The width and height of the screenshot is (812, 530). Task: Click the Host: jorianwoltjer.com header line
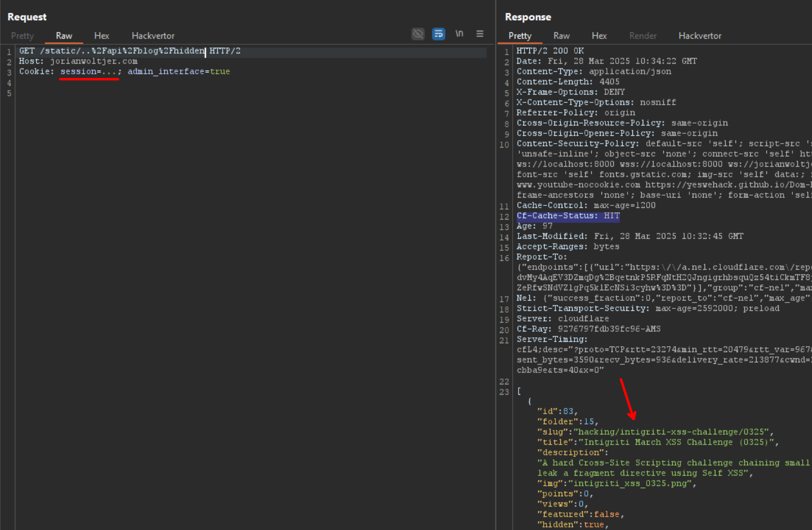tap(79, 61)
